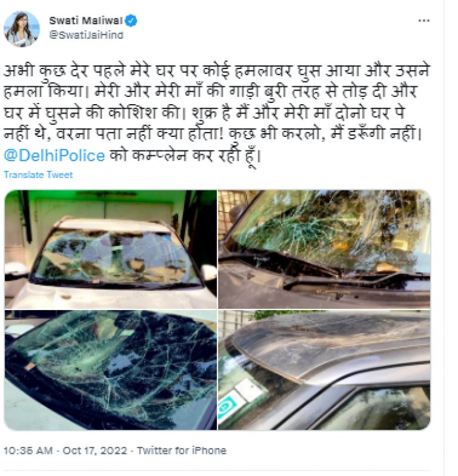Click the @DelhiPolice mention
The height and width of the screenshot is (476, 458).
coord(54,155)
